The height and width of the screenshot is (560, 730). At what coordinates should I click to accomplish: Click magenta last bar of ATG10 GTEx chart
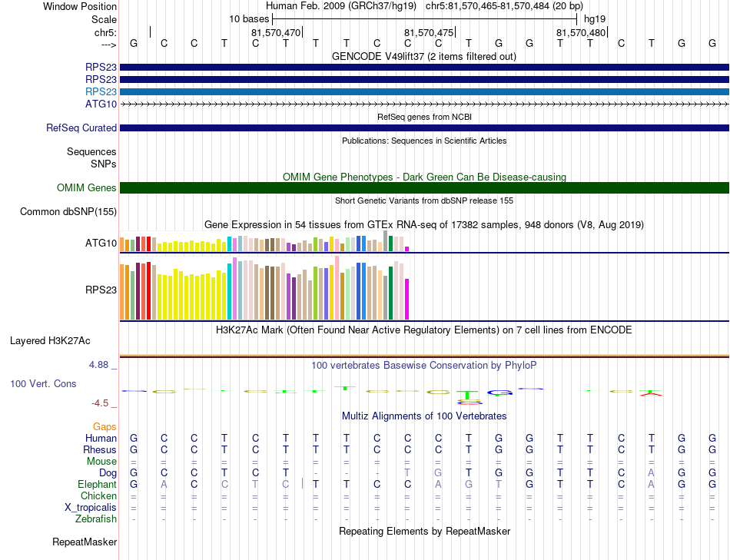pyautogui.click(x=407, y=249)
